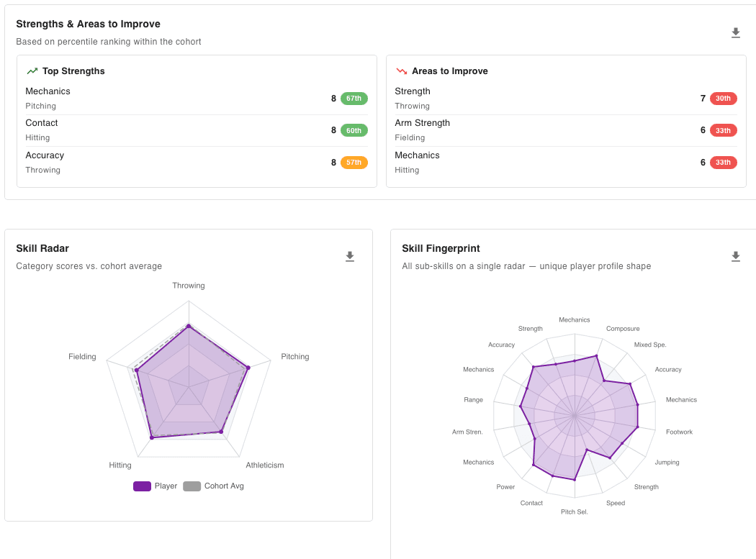This screenshot has height=559, width=756.
Task: Toggle the 33rd badge next to Arm Strength
Action: [724, 130]
